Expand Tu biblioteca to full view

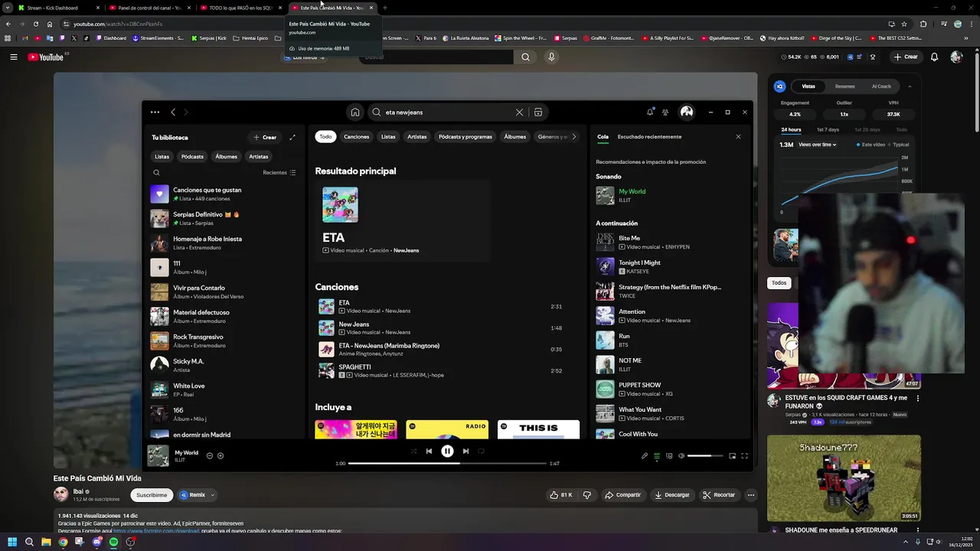(x=292, y=138)
